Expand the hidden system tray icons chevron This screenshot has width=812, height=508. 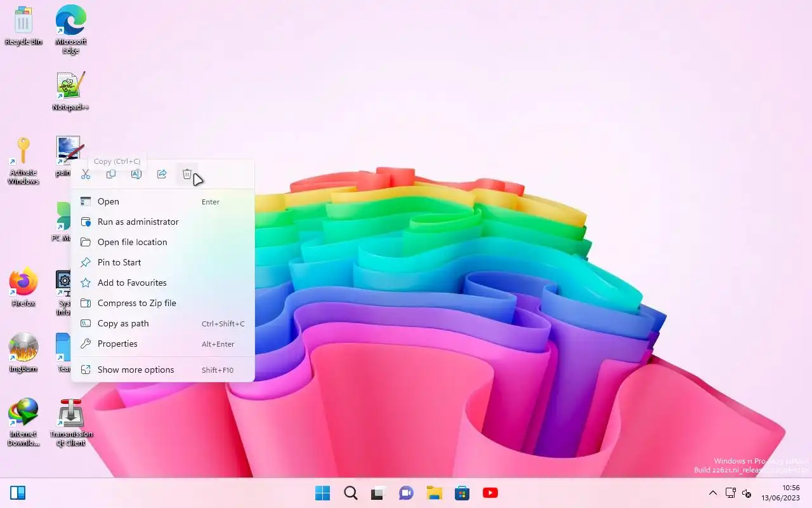(713, 493)
